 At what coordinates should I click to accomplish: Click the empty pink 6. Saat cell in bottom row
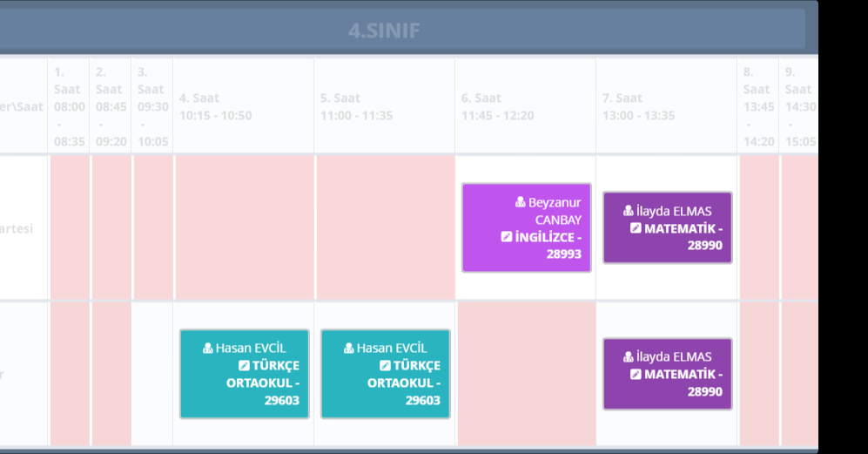527,374
